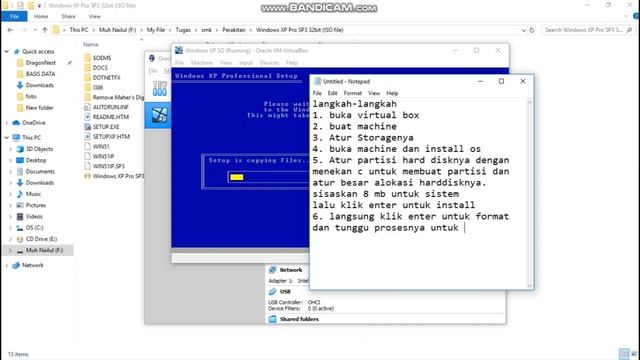Expand the Documents tree node

pos(11,172)
